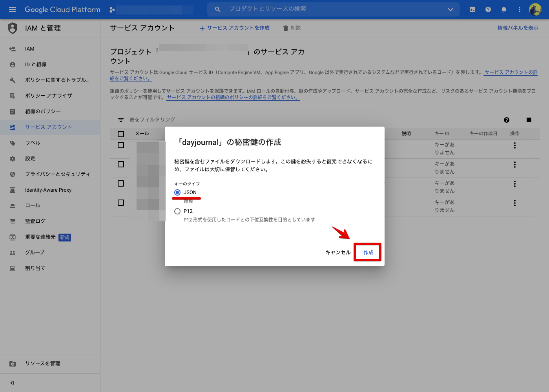Open column display options icon
The image size is (549, 392).
coord(529,120)
